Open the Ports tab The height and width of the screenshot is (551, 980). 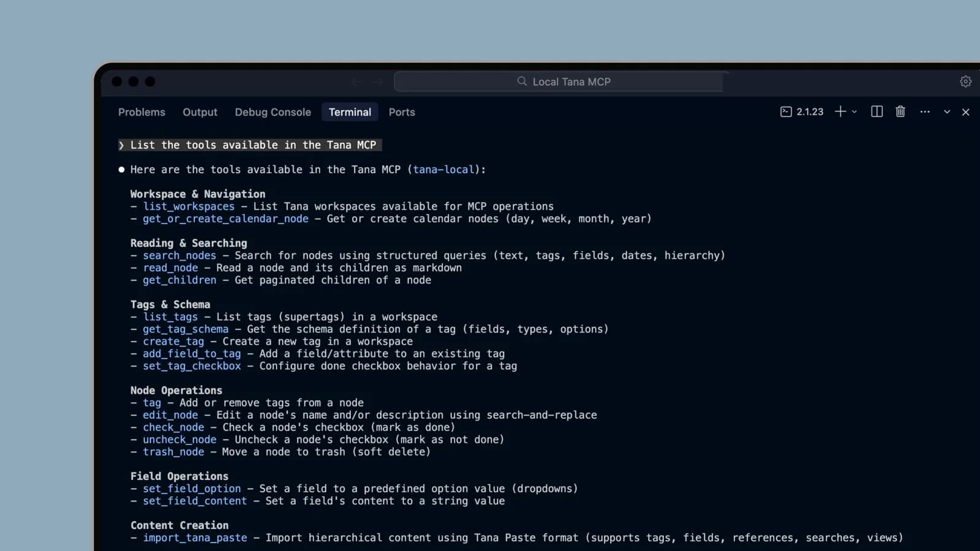pyautogui.click(x=401, y=112)
